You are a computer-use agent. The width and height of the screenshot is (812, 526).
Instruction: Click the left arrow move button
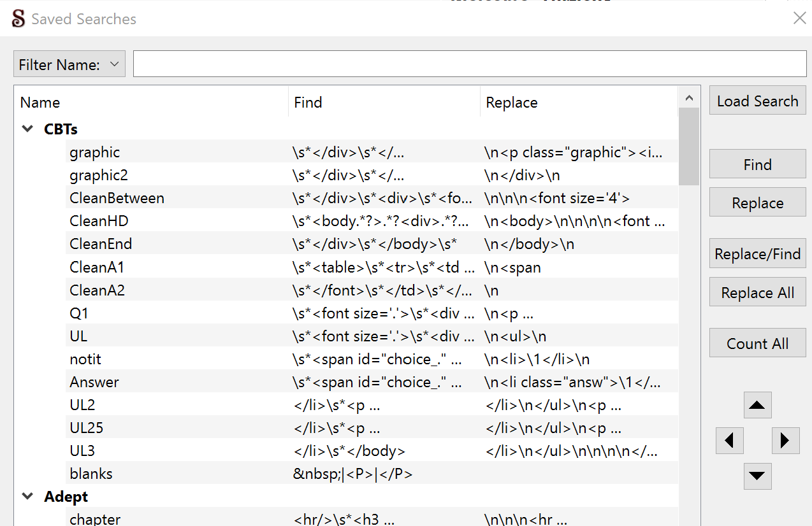pos(730,440)
